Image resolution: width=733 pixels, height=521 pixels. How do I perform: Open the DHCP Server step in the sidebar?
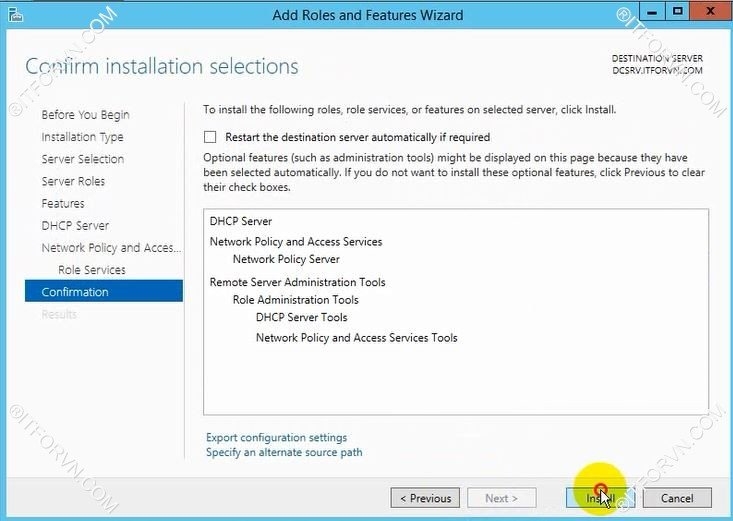click(75, 225)
